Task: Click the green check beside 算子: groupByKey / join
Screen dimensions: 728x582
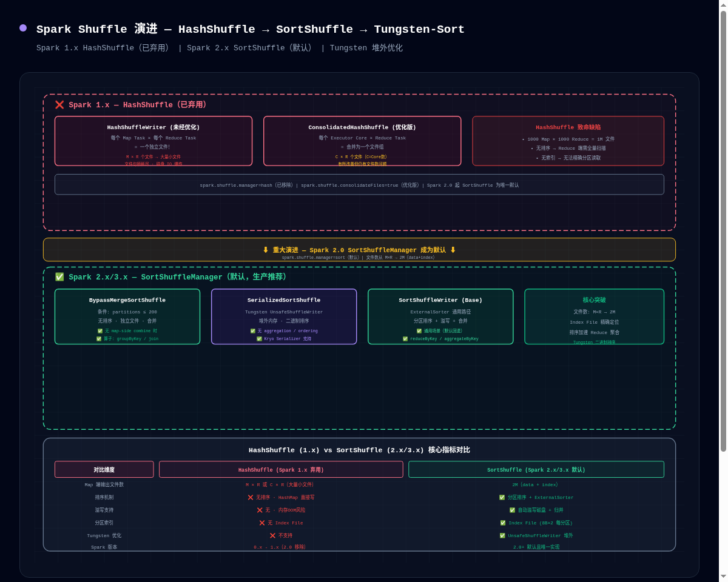Action: (x=99, y=339)
